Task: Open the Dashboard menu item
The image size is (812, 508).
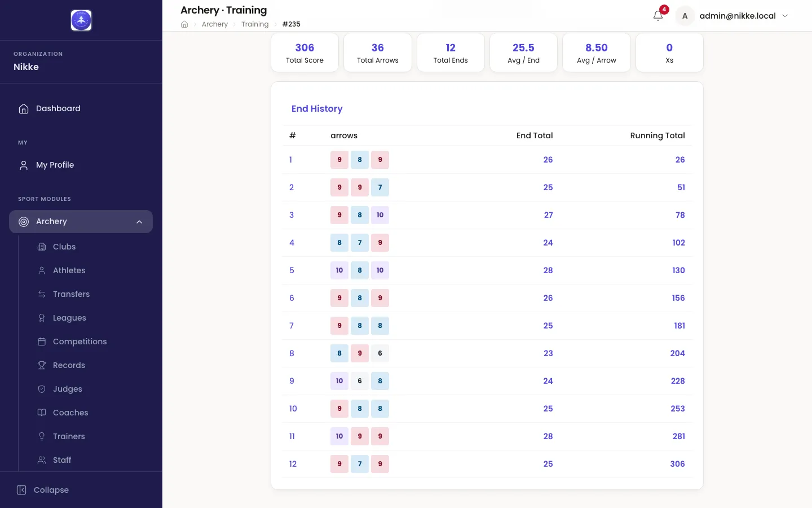Action: (x=81, y=108)
